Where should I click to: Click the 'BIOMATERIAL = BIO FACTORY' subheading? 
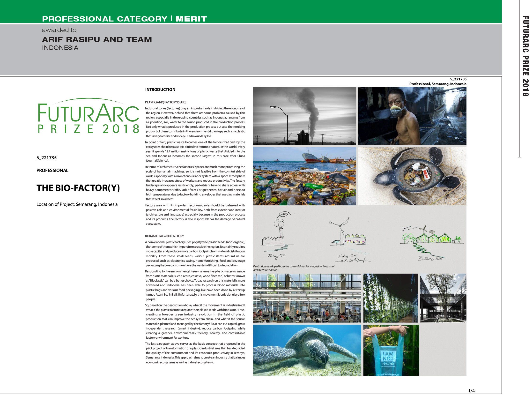coord(164,236)
